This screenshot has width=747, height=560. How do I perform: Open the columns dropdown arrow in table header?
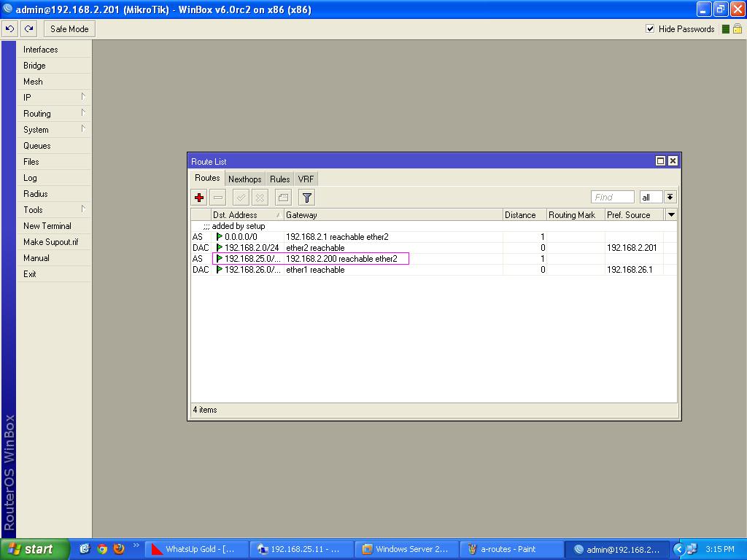[x=671, y=215]
